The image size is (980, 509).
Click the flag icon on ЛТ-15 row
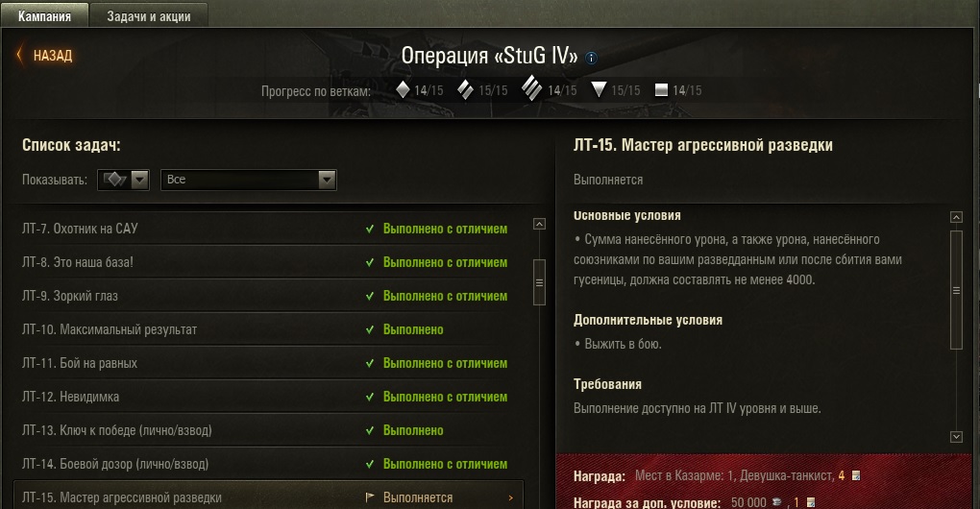pyautogui.click(x=369, y=497)
